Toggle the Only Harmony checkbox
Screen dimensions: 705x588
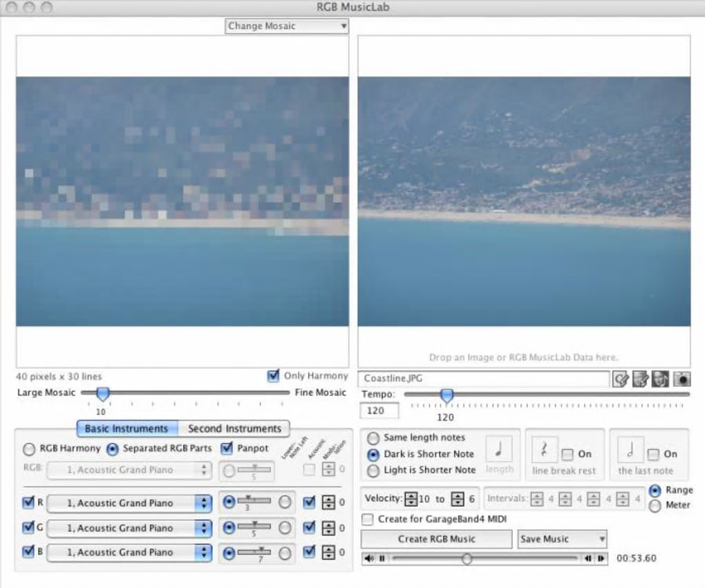[273, 375]
